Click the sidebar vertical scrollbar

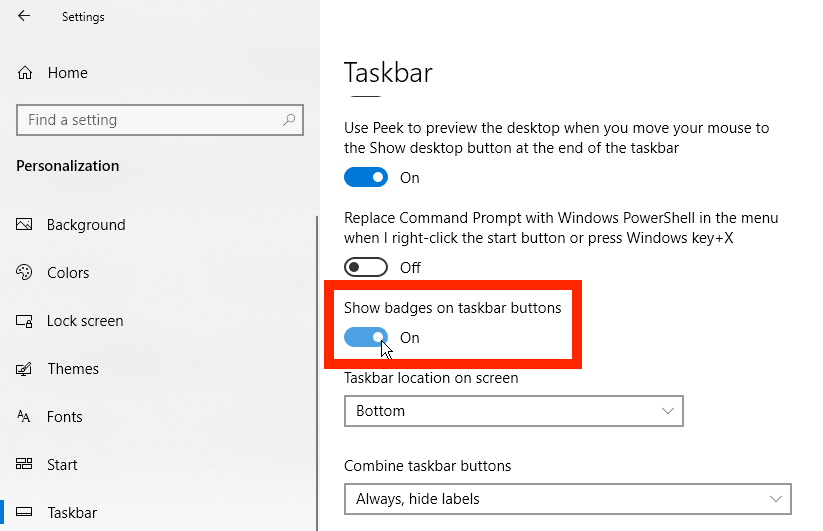317,373
